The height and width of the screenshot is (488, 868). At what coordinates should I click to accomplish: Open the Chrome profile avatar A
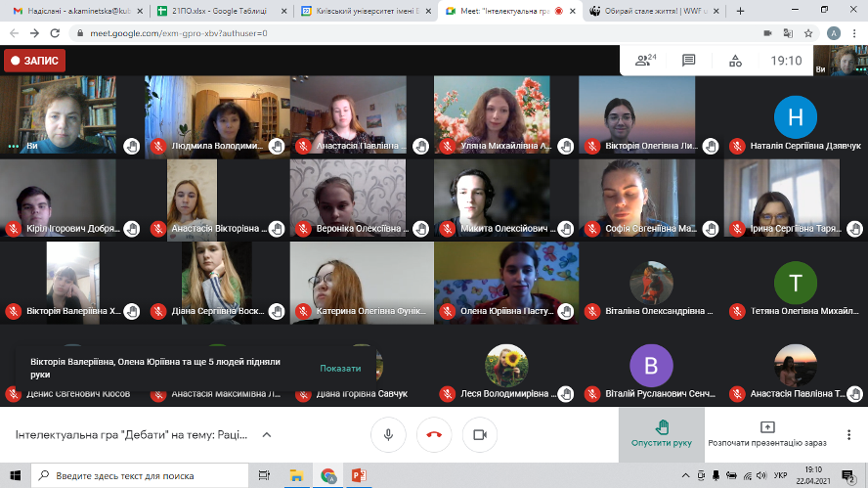point(834,33)
